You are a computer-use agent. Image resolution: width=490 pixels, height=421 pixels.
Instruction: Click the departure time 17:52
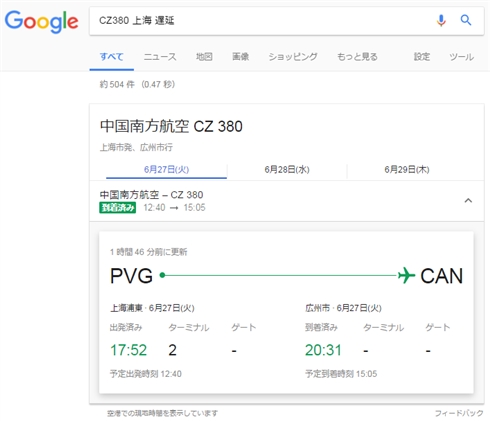tap(129, 350)
